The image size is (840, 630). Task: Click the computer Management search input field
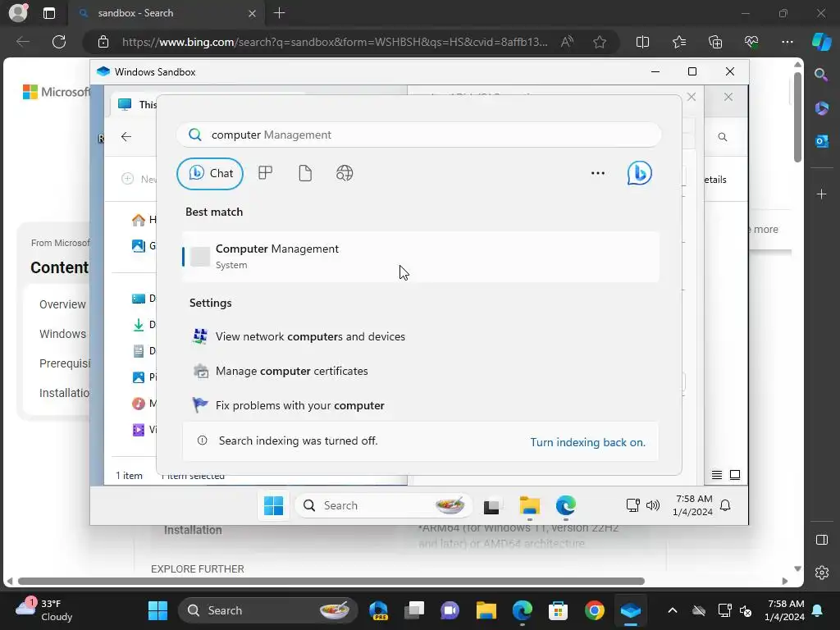[419, 135]
